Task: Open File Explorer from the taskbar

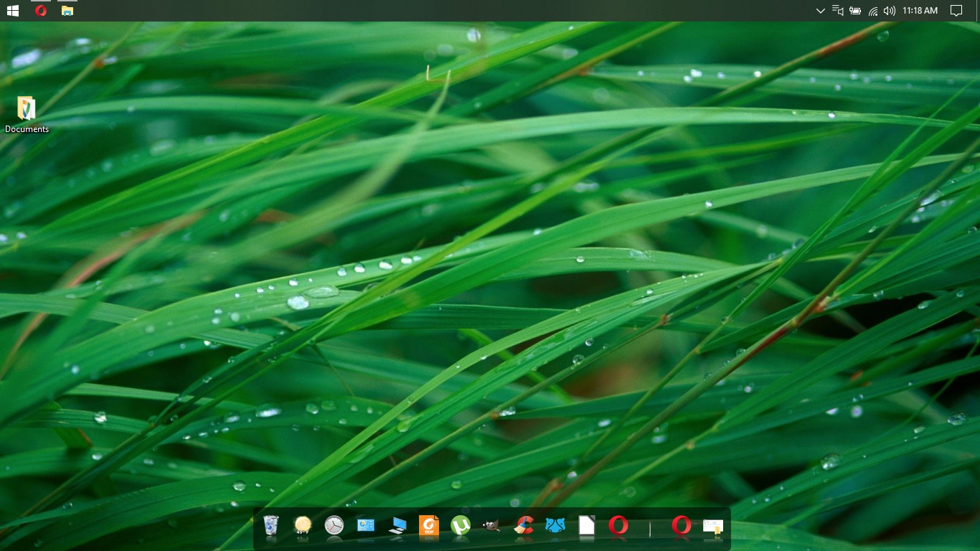Action: pyautogui.click(x=67, y=11)
